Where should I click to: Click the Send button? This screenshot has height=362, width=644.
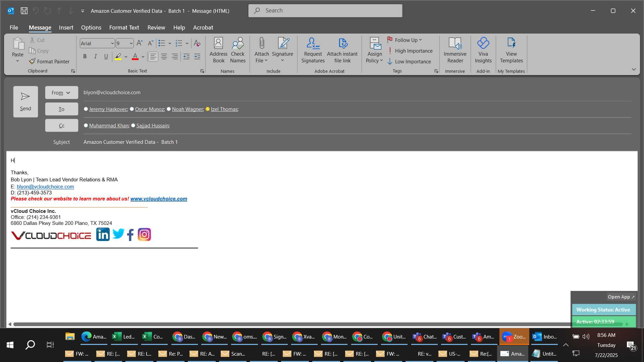pos(25,102)
